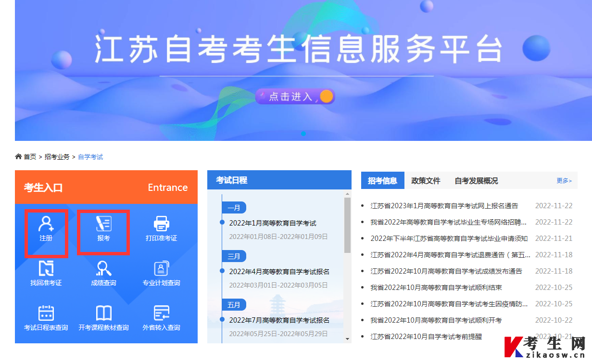Click 招考业务 in the breadcrumb

click(57, 157)
